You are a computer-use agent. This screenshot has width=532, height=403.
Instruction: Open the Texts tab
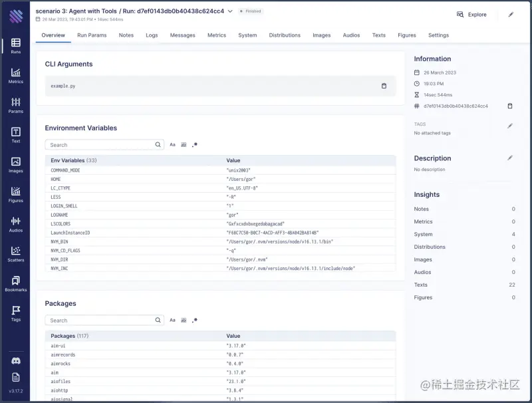coord(378,35)
